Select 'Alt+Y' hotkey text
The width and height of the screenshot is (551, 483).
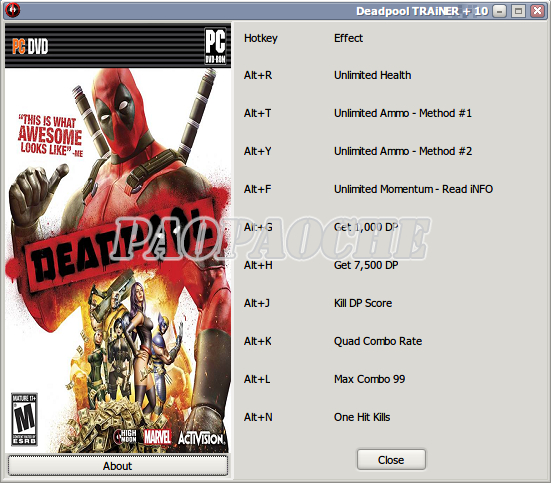258,151
